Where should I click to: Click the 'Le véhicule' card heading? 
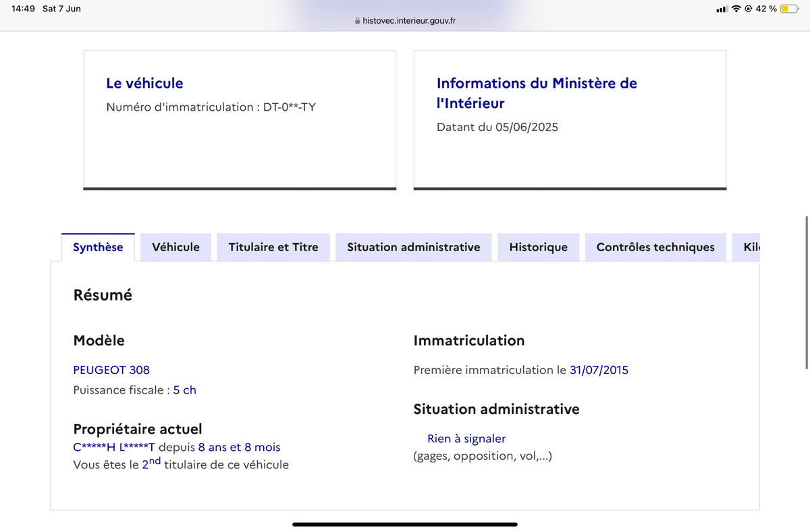(x=144, y=83)
